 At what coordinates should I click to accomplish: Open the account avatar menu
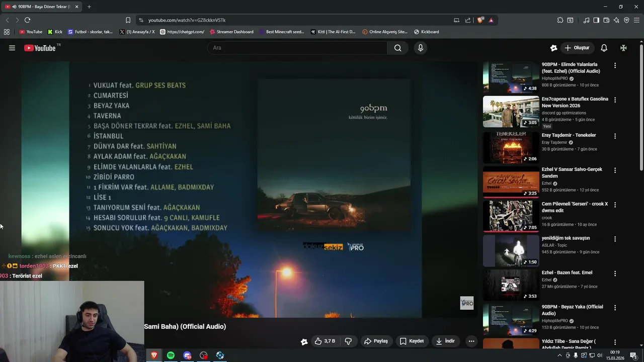point(623,48)
